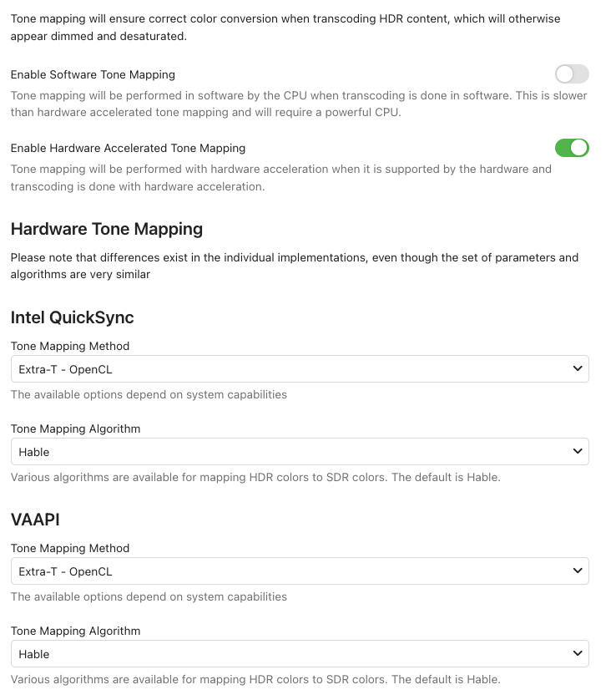This screenshot has width=611, height=700.
Task: Click the 'Intel QuickSync' section heading
Action: pyautogui.click(x=73, y=318)
